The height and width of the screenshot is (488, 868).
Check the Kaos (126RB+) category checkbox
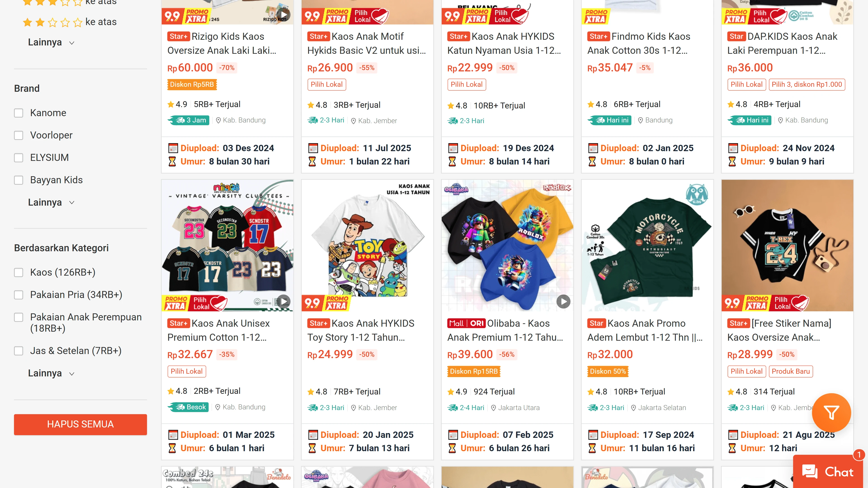(x=19, y=272)
